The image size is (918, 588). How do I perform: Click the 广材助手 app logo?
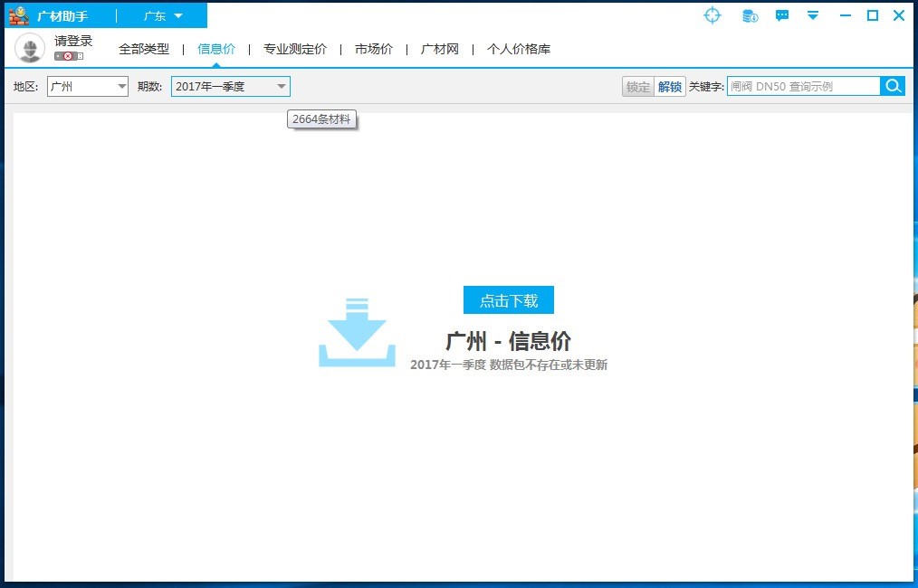tap(18, 15)
